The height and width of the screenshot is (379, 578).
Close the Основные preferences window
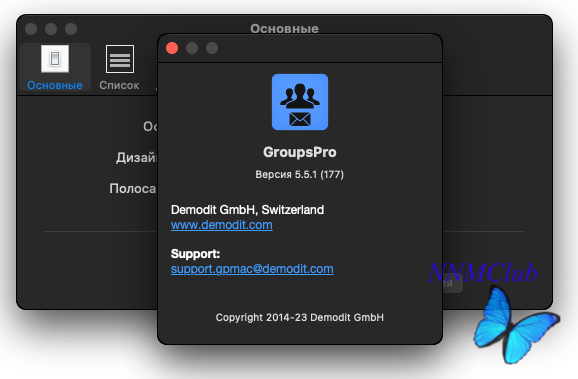(31, 29)
